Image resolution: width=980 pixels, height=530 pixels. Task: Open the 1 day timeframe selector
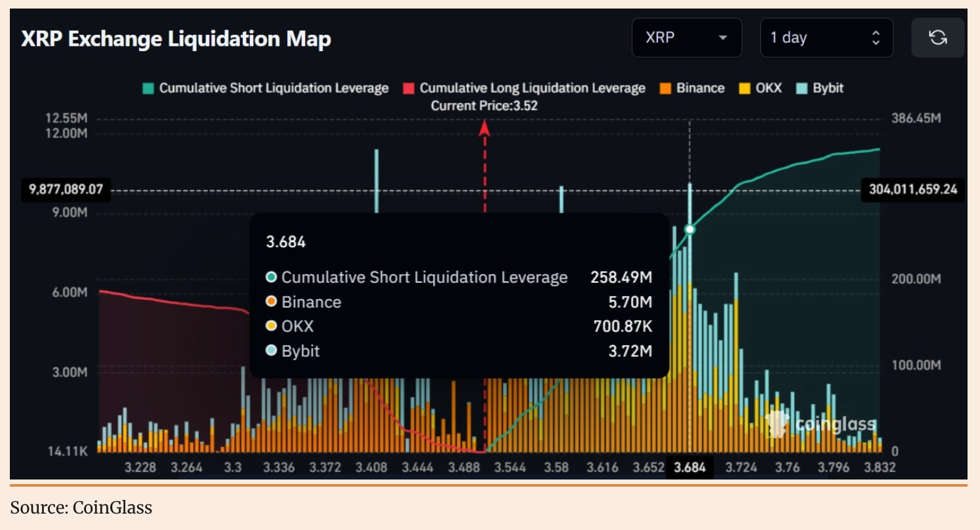[x=825, y=38]
